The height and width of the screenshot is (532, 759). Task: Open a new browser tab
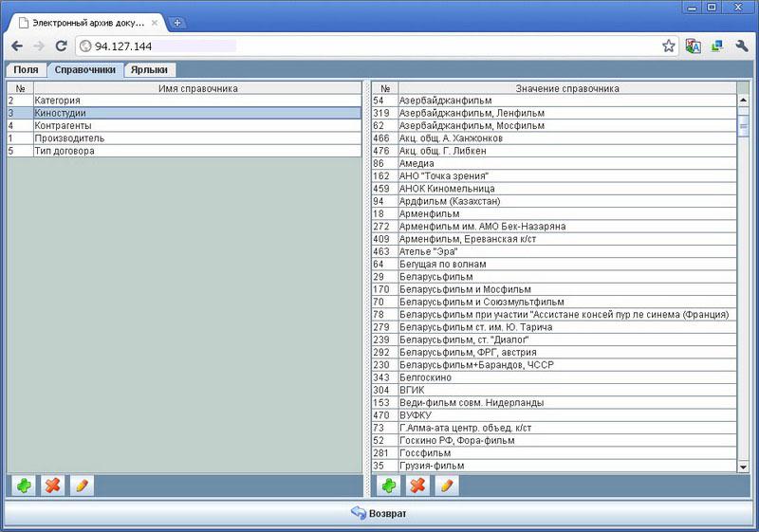click(x=177, y=22)
